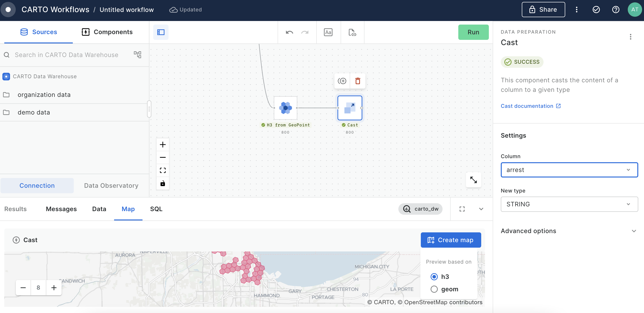This screenshot has height=313, width=644.
Task: Click the sidebar resize handle
Action: (x=149, y=109)
